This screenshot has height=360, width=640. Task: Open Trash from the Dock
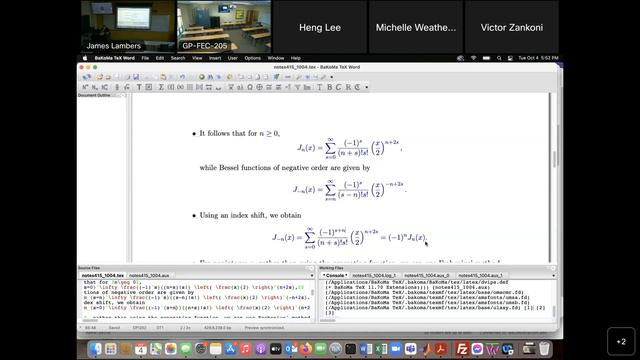point(544,349)
